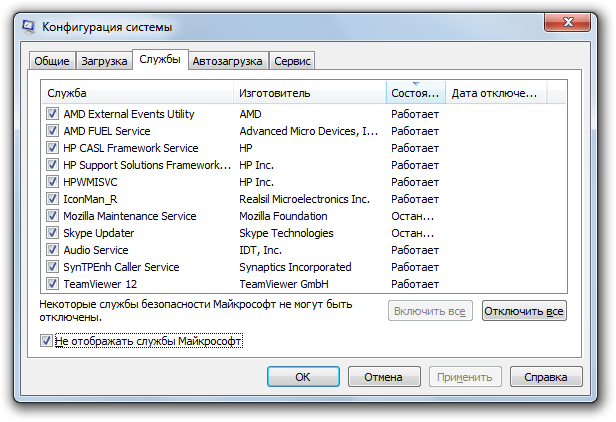Toggle 'Не отображать службы Майкрософт' checkbox
This screenshot has width=616, height=422.
[46, 341]
